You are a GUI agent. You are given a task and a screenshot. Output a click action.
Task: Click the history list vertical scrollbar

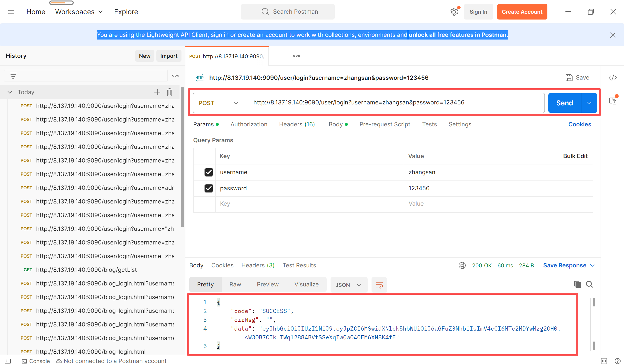182,157
